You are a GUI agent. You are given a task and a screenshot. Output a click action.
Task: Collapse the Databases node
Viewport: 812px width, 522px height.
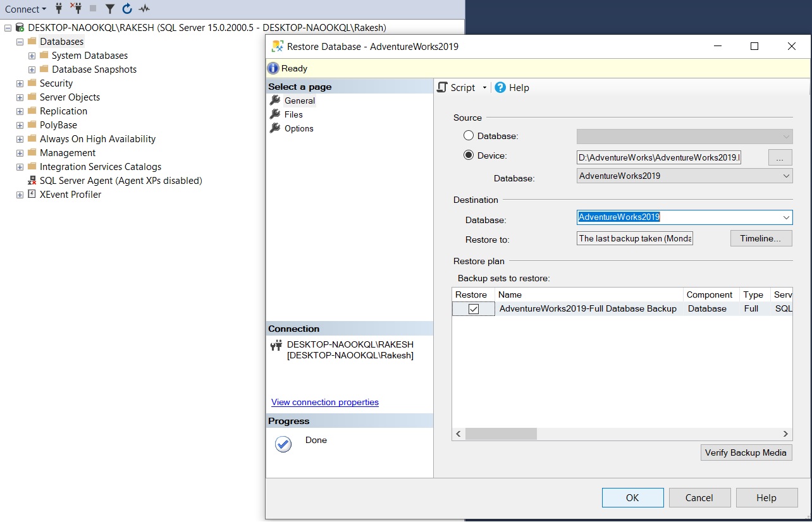(x=18, y=41)
